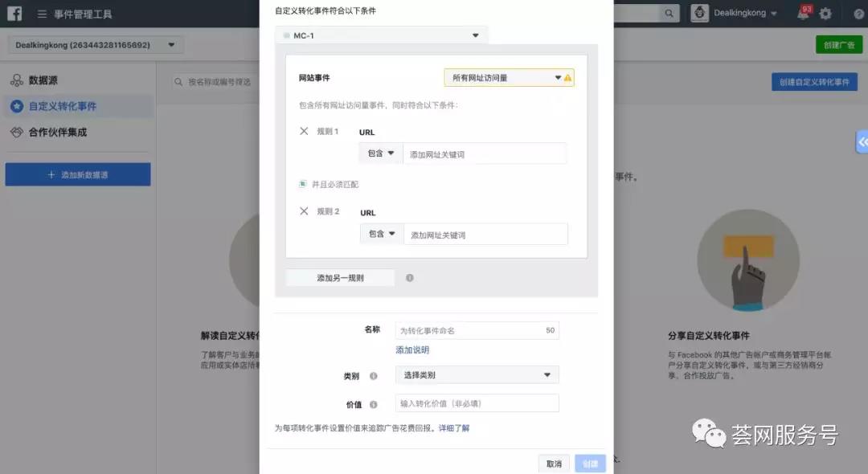
Task: Click the 为转化事件命名 name input field
Action: coord(477,330)
